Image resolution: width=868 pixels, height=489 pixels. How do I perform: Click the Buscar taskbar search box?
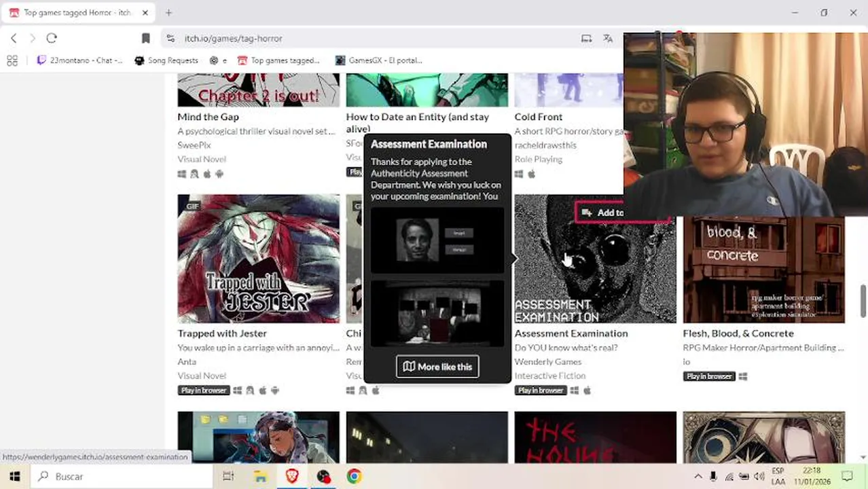122,476
